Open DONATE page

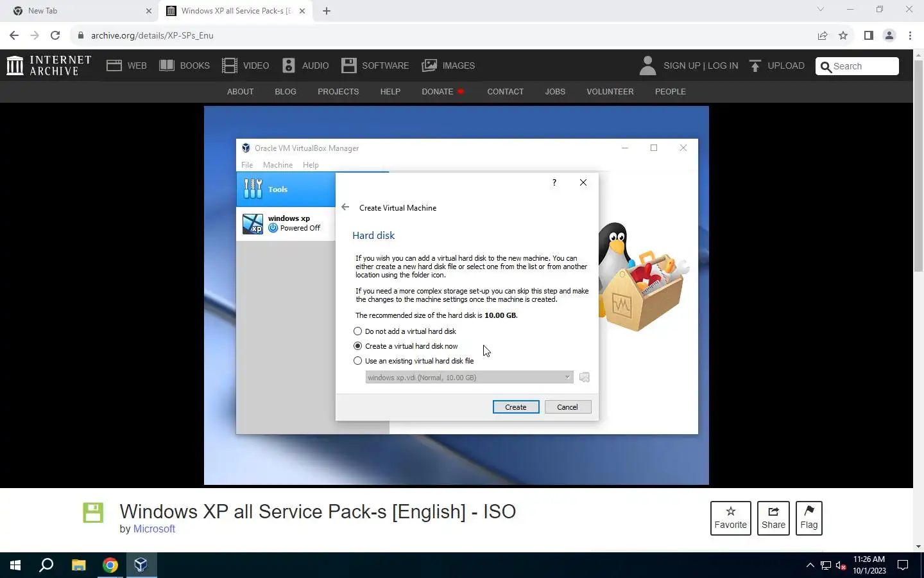tap(443, 92)
